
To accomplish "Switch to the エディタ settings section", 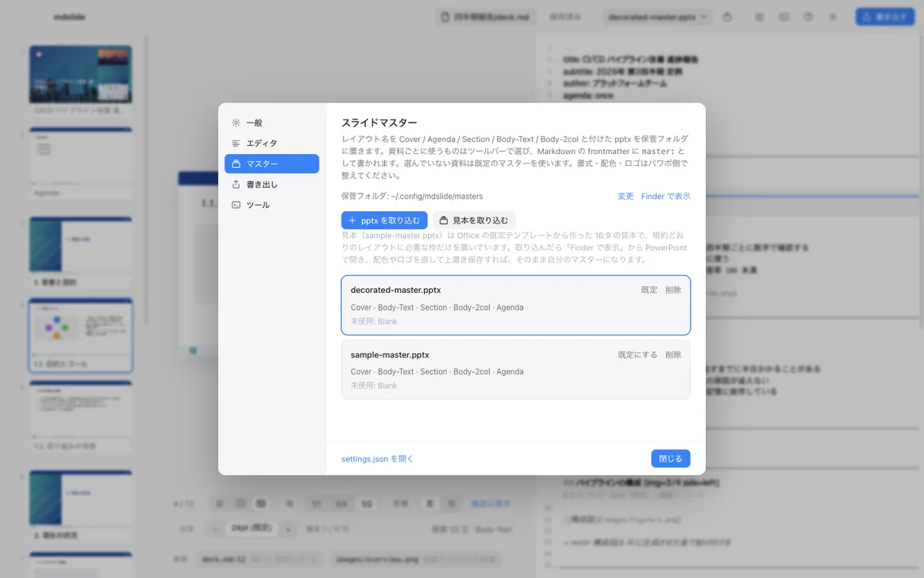I will (x=272, y=143).
